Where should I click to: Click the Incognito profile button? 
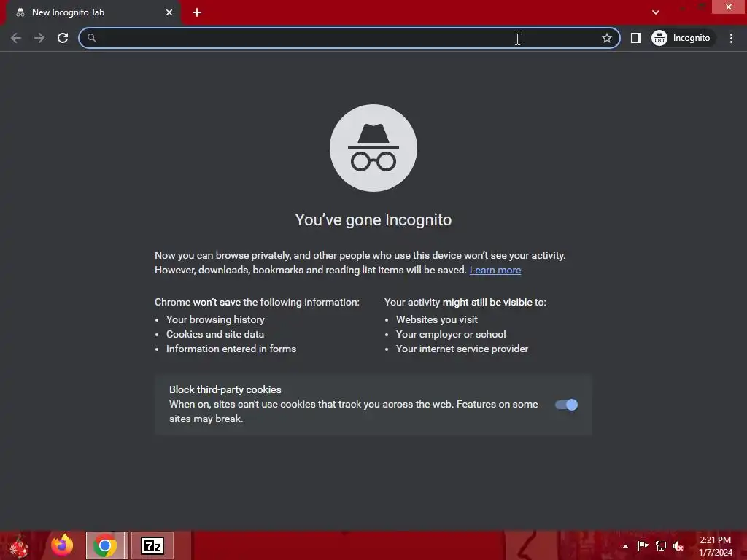tap(682, 38)
